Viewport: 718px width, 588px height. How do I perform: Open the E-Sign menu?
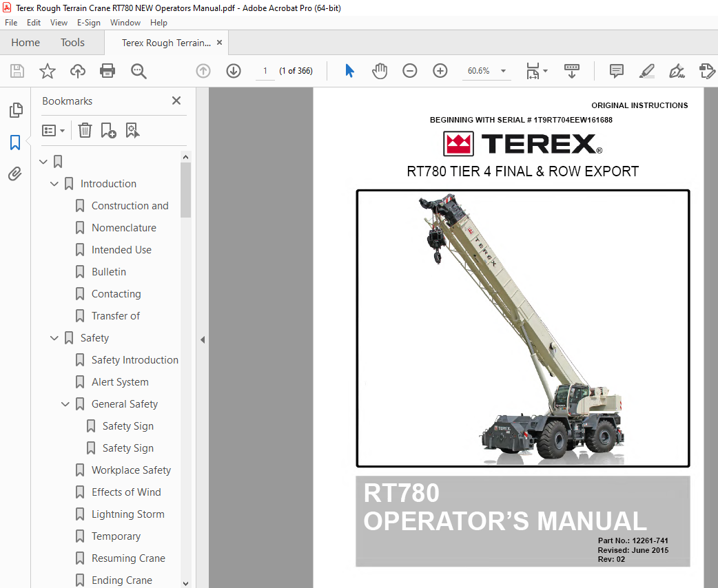[88, 23]
